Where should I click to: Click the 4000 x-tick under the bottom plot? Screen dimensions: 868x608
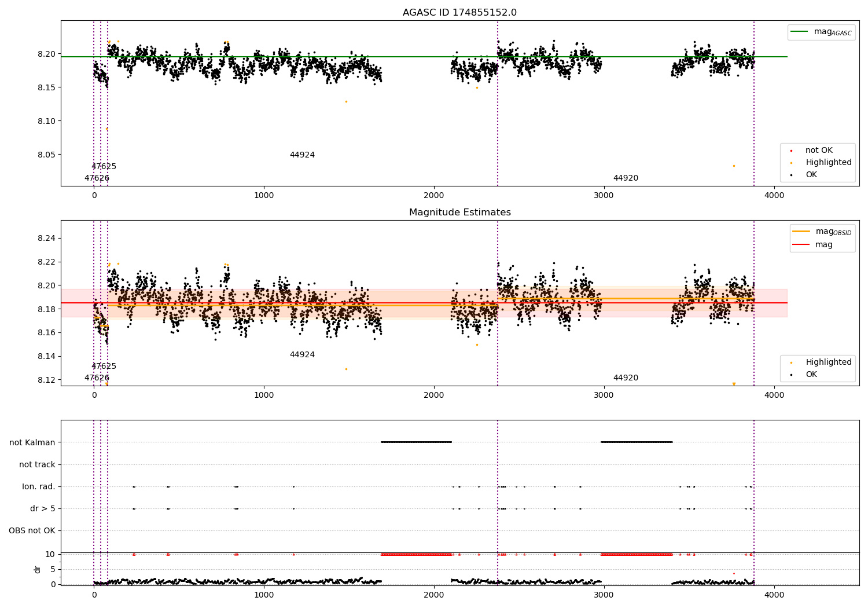pos(774,595)
